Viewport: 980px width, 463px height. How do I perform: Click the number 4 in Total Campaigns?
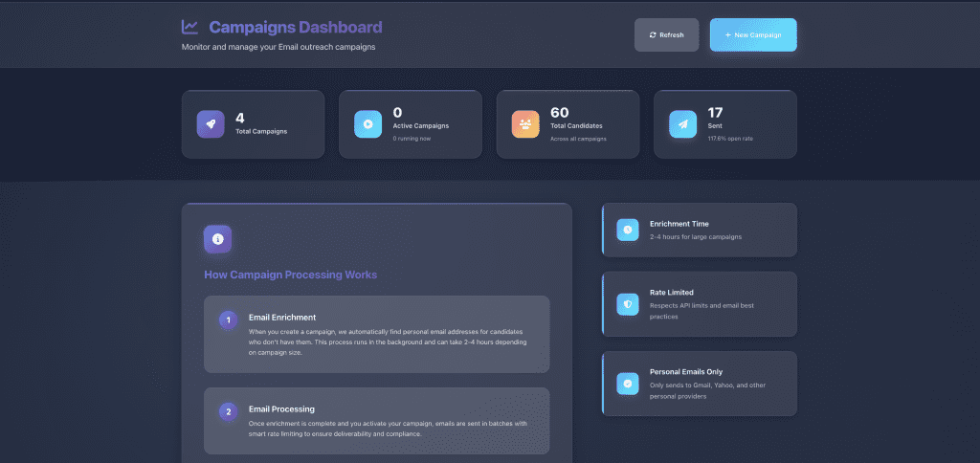240,118
